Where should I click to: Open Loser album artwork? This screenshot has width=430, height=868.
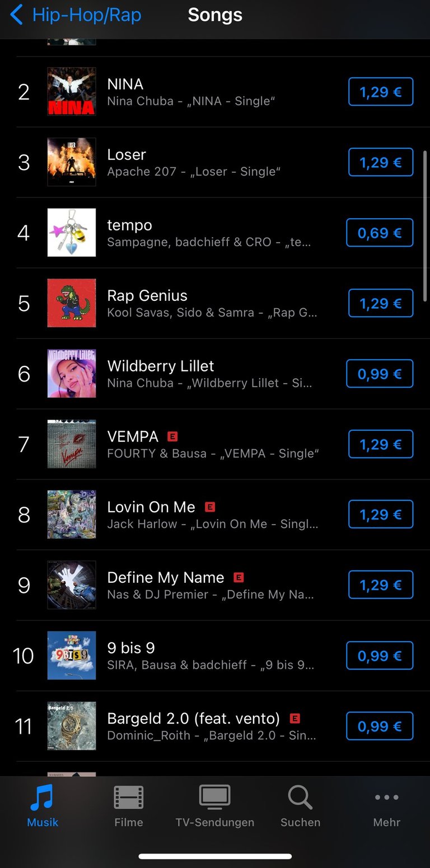click(x=72, y=162)
